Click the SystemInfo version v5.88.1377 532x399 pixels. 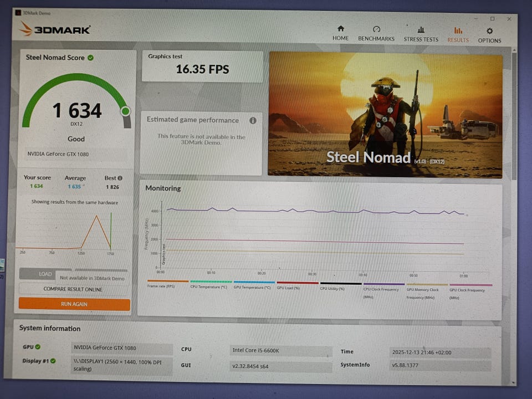(440, 365)
